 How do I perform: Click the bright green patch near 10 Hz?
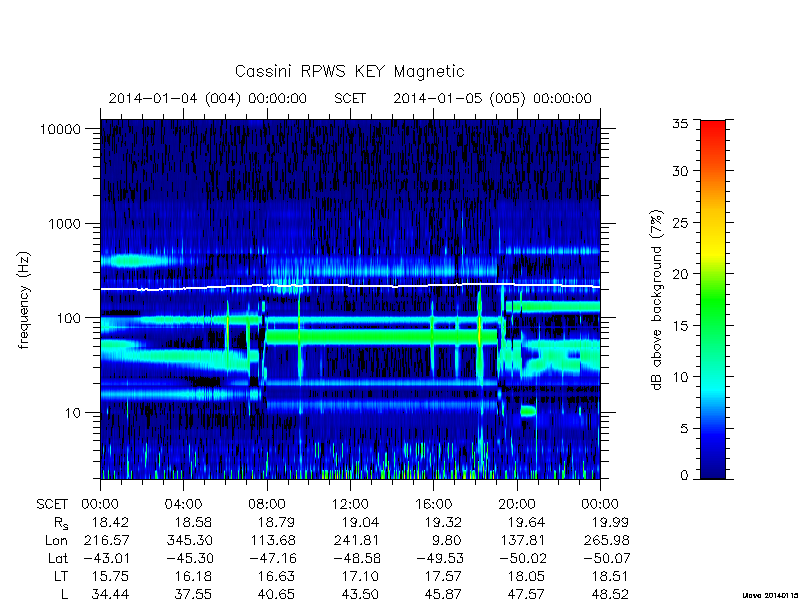click(x=528, y=411)
